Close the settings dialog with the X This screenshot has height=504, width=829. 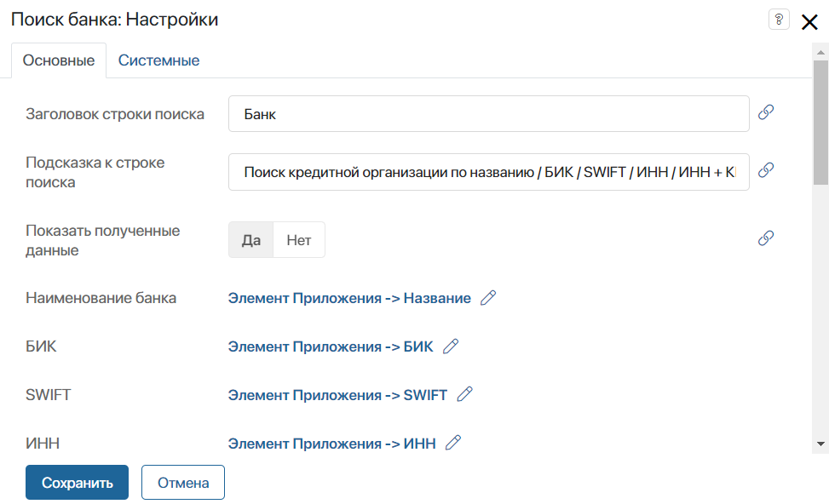click(809, 22)
